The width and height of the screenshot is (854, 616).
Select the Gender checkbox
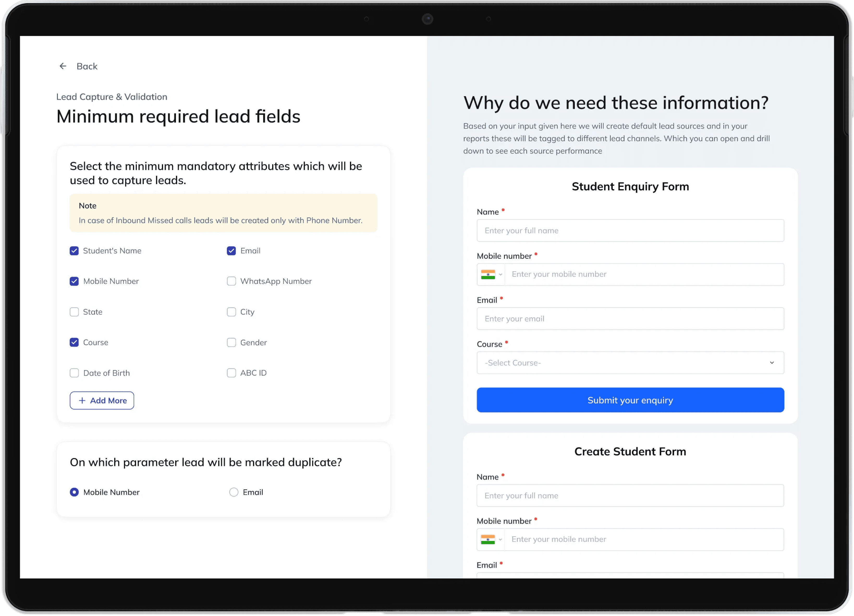coord(231,342)
